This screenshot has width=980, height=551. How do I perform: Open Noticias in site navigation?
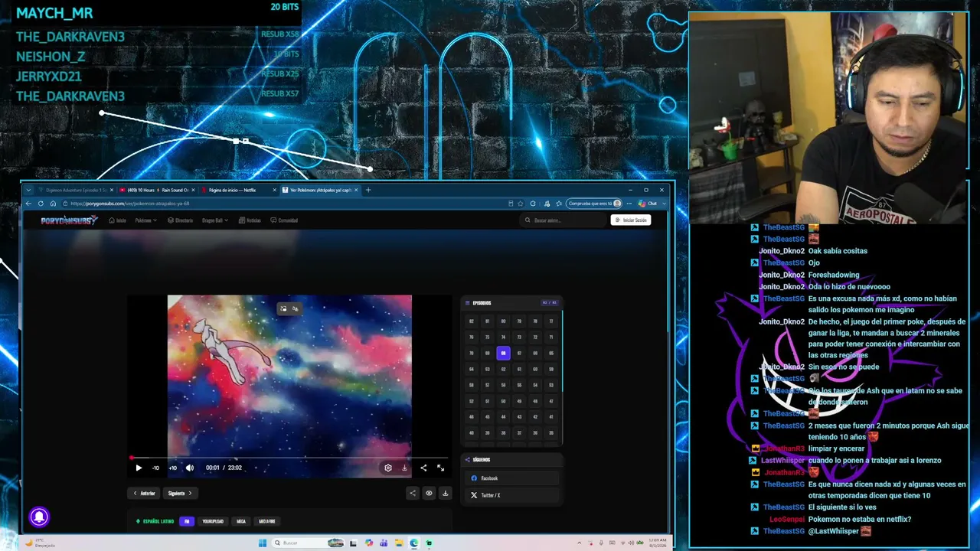(x=250, y=220)
